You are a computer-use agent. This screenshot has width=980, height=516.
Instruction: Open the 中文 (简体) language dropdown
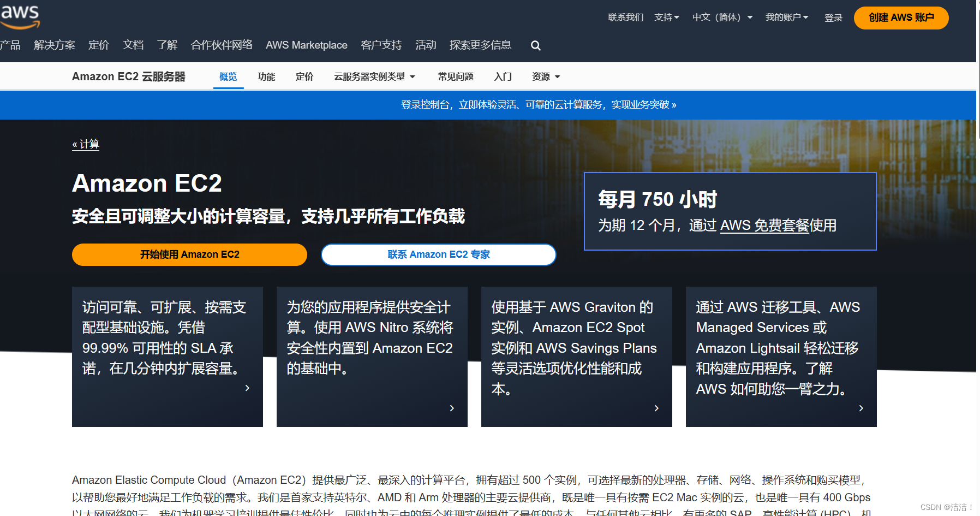[x=722, y=17]
